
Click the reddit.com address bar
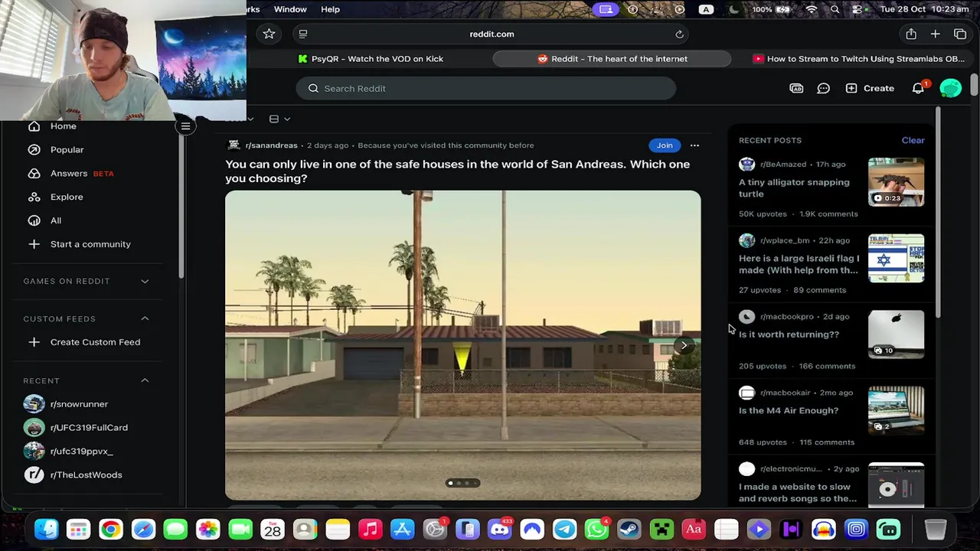(x=491, y=34)
